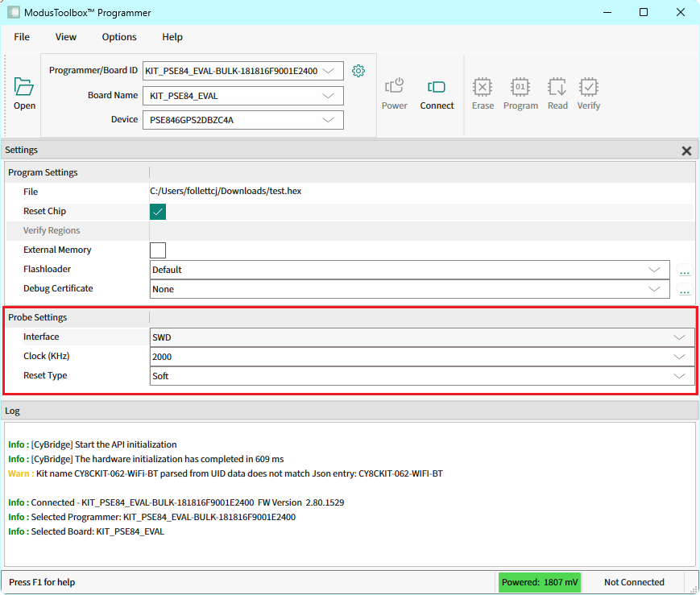The image size is (700, 595).
Task: Open the Board Name dropdown
Action: click(328, 96)
